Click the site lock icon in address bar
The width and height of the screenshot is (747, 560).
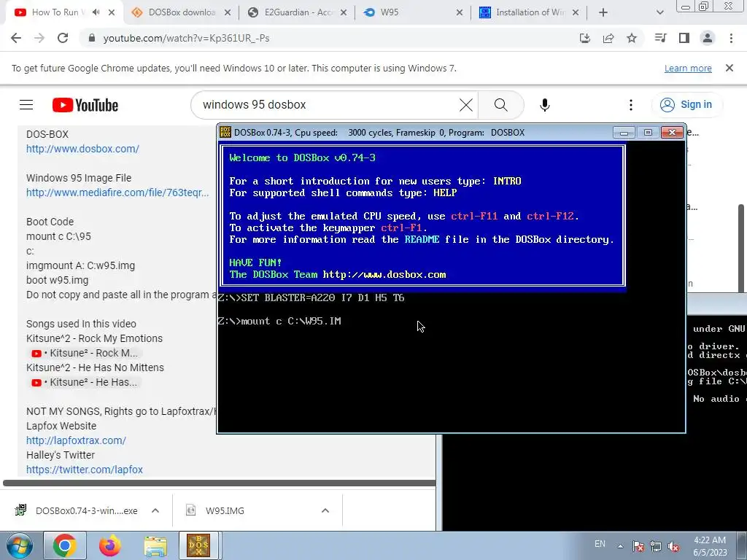(92, 38)
